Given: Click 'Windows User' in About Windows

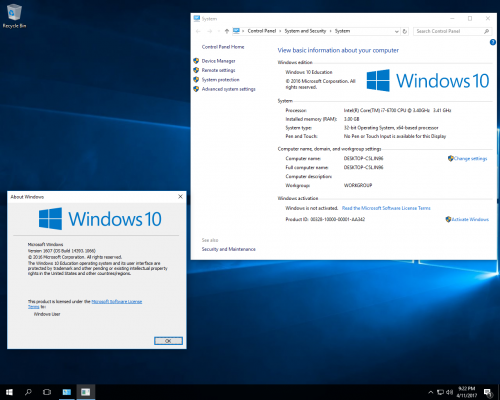Looking at the screenshot, I should (47, 314).
